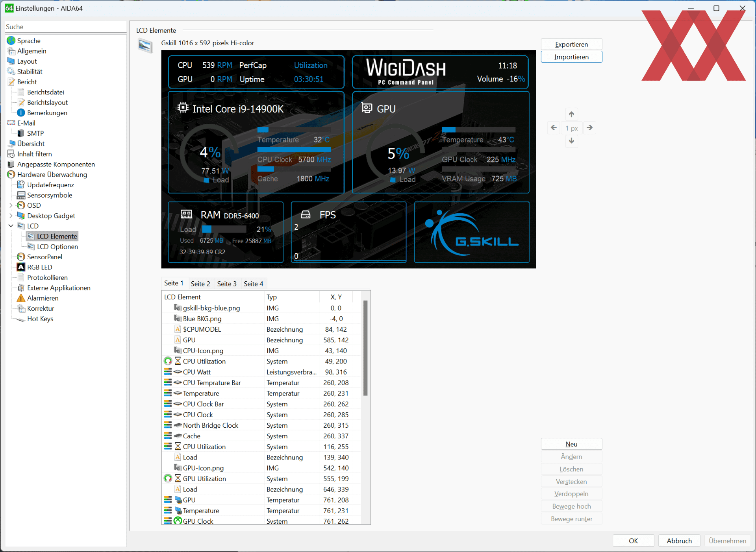The height and width of the screenshot is (552, 756).
Task: Click the E-Mail envelope icon
Action: (x=11, y=123)
